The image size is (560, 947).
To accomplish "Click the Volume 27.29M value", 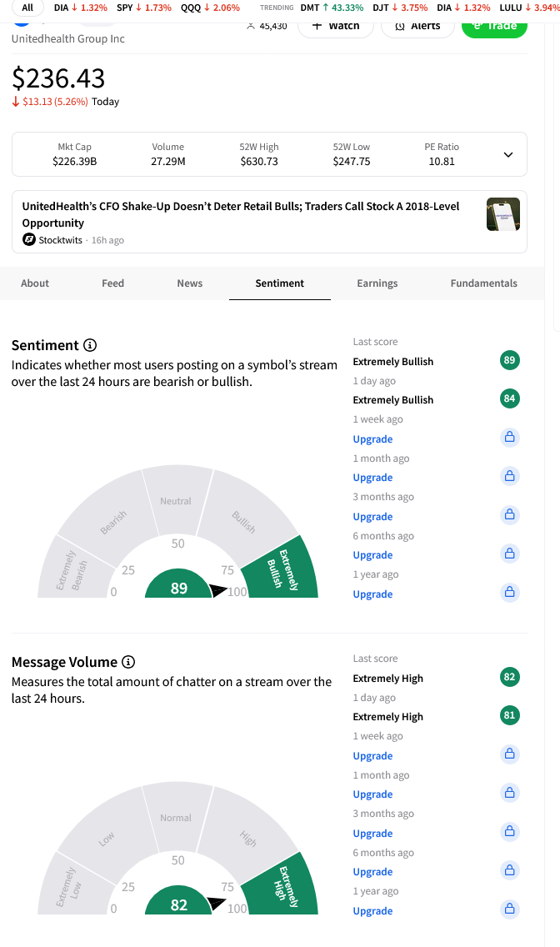I will [167, 161].
